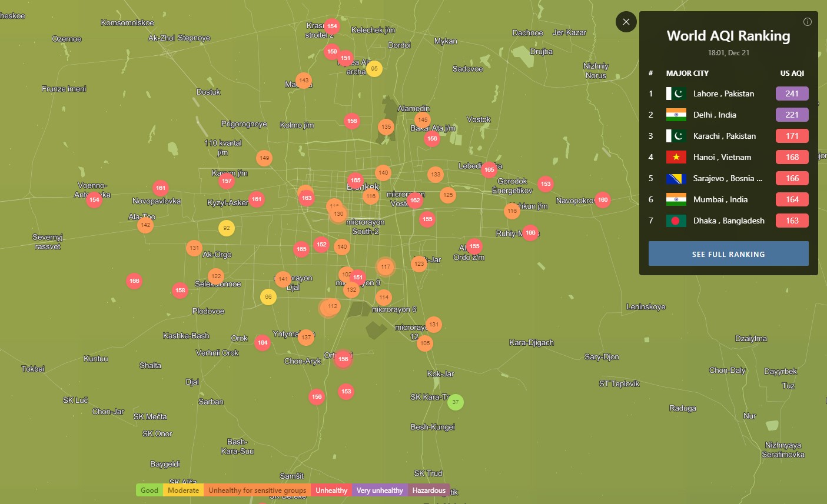Click the Very unhealthy legend segment
Image resolution: width=827 pixels, height=504 pixels.
(380, 490)
